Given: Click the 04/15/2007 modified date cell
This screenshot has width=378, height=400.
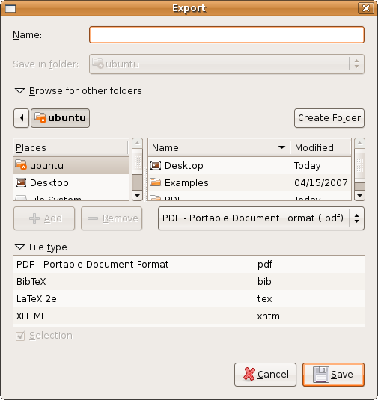Looking at the screenshot, I should point(321,183).
